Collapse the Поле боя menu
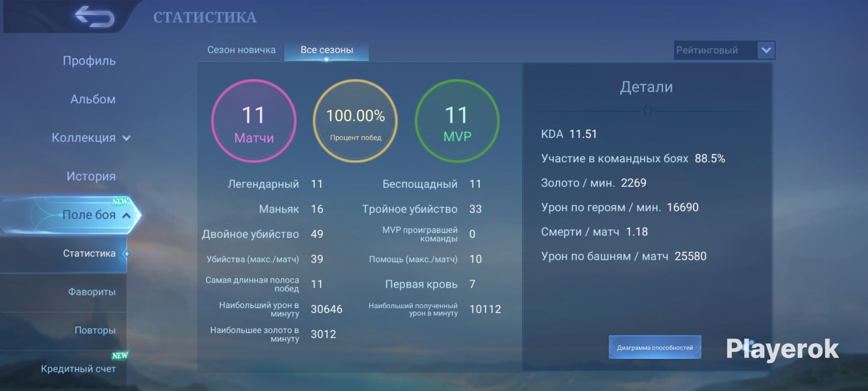The height and width of the screenshot is (391, 868). [70, 215]
